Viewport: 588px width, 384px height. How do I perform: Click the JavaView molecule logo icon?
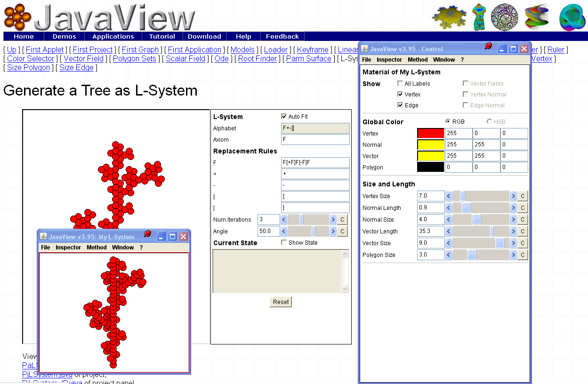[x=17, y=16]
